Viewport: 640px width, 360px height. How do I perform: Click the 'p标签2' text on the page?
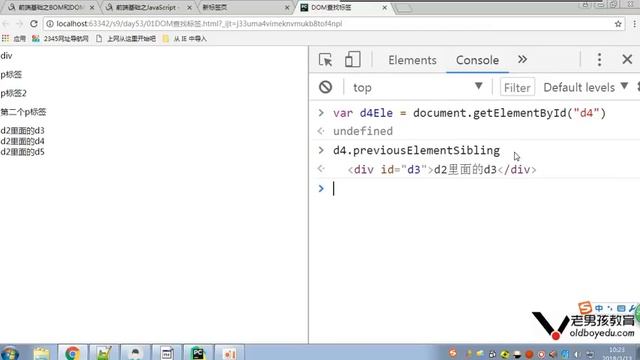tap(13, 93)
